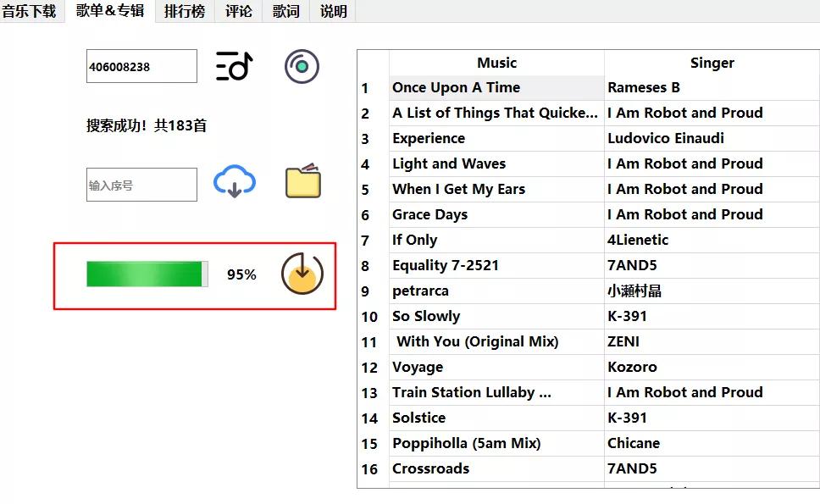Select the 歌单&专辑 tab
The image size is (820, 504).
[x=110, y=10]
